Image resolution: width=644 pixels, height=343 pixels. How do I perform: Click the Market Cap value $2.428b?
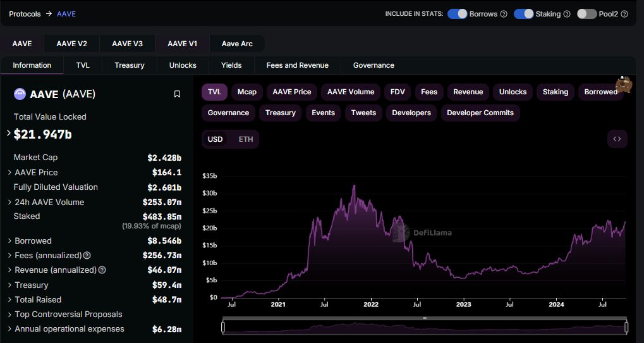(164, 158)
